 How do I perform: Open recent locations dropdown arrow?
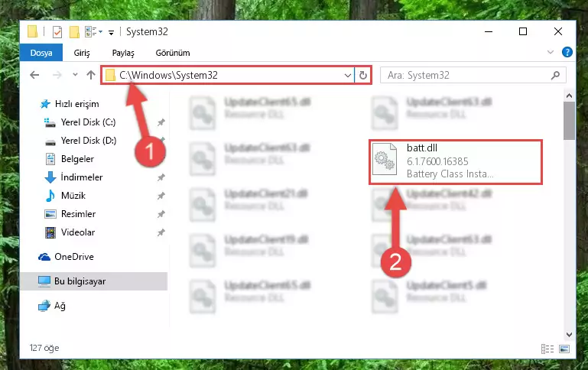(x=75, y=75)
